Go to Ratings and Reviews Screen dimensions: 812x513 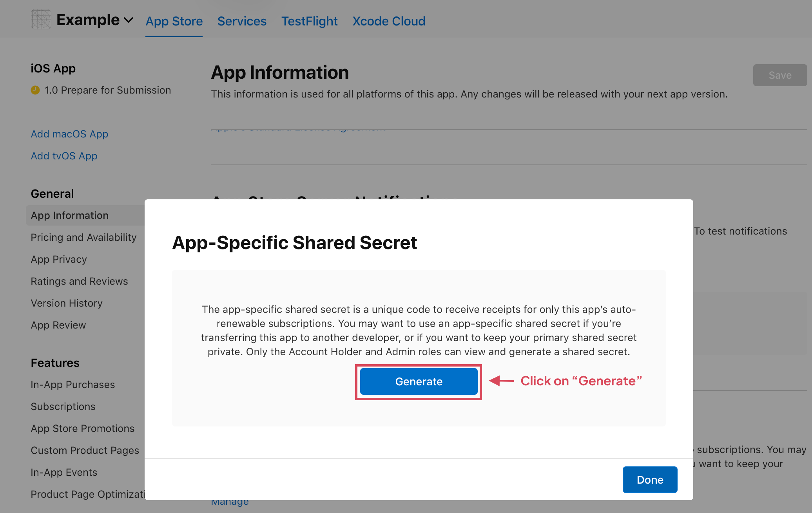(79, 281)
